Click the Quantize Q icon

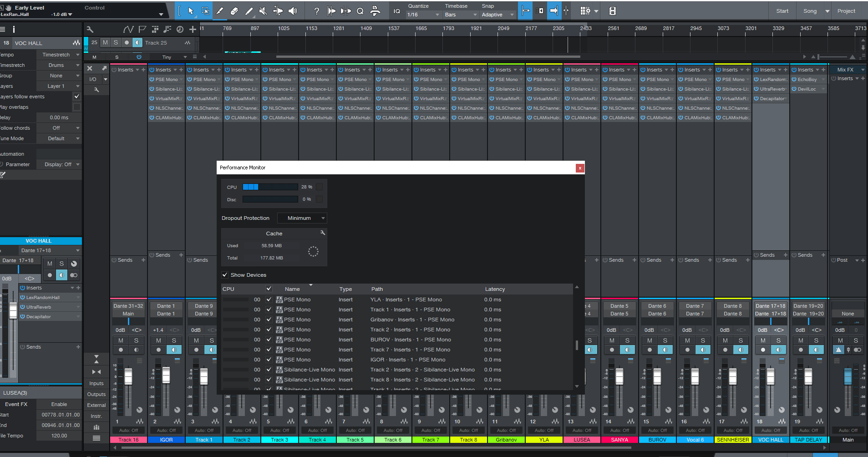(x=360, y=11)
